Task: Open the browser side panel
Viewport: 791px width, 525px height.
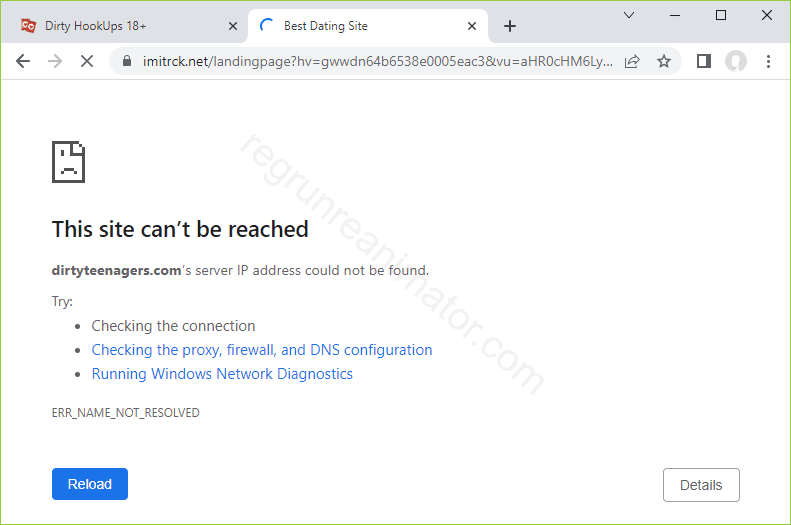Action: pyautogui.click(x=704, y=61)
